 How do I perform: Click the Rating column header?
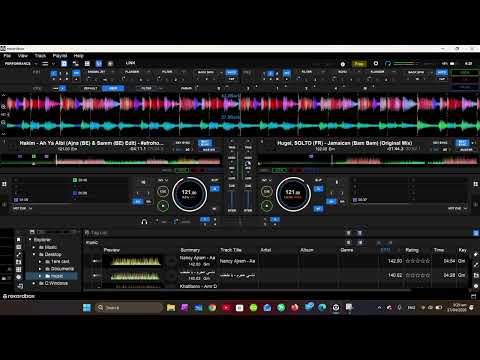tap(412, 250)
